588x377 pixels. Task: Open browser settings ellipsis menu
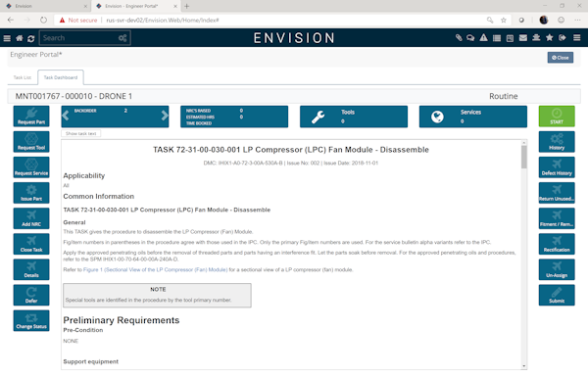point(577,21)
